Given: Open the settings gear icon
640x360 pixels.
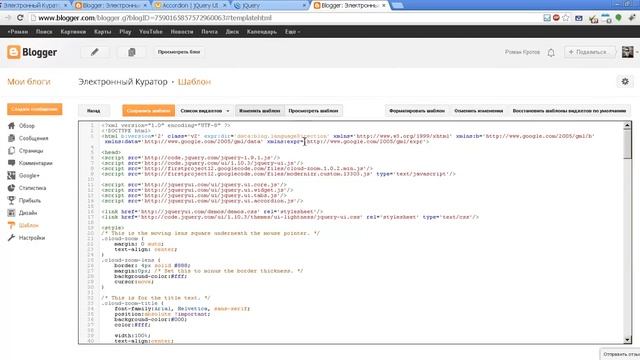Looking at the screenshot, I should click(x=625, y=82).
